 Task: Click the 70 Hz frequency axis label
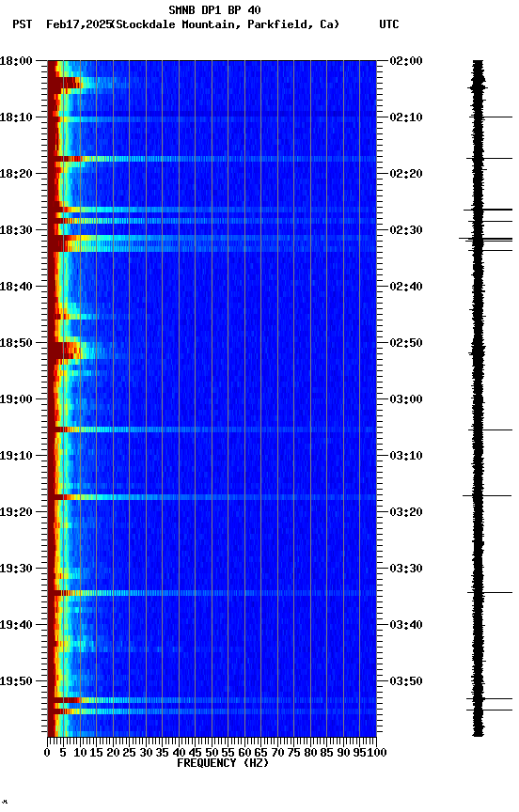coord(277,753)
